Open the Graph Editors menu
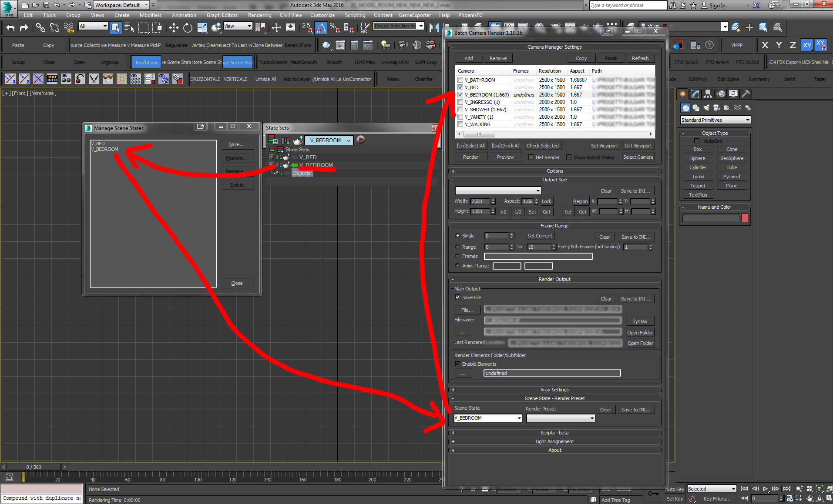The height and width of the screenshot is (504, 833). point(222,15)
